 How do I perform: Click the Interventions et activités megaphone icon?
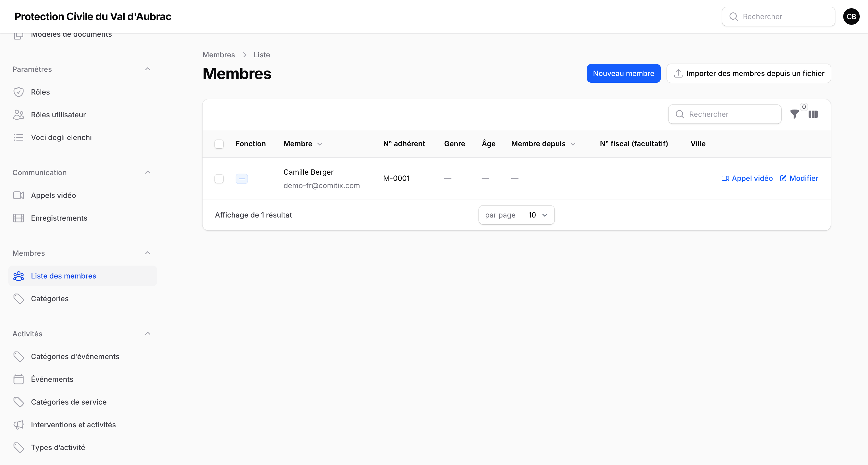(x=19, y=424)
